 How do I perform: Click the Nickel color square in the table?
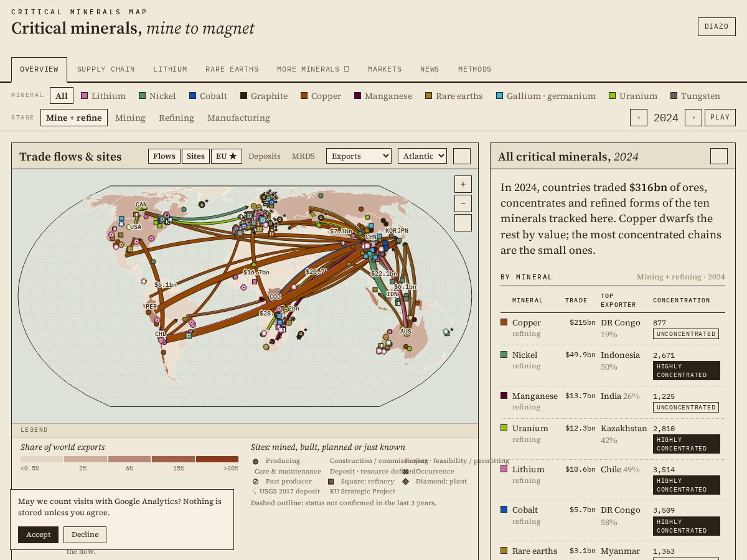point(504,355)
